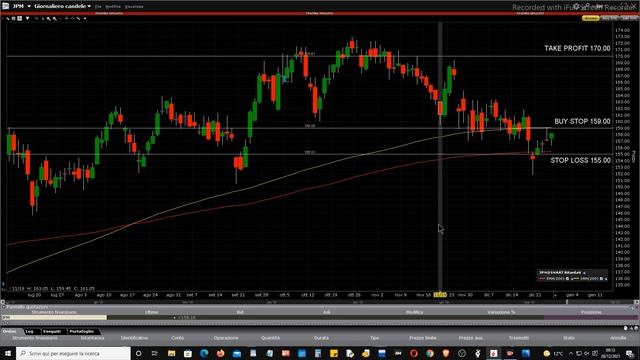
Task: Click the Windows taskbar search box
Action: (73, 353)
